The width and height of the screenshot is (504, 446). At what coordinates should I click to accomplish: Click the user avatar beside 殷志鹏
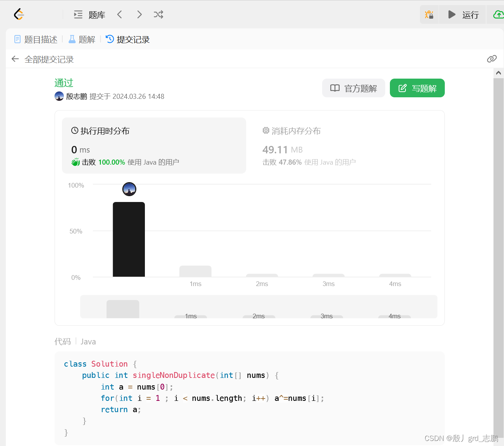pos(59,96)
